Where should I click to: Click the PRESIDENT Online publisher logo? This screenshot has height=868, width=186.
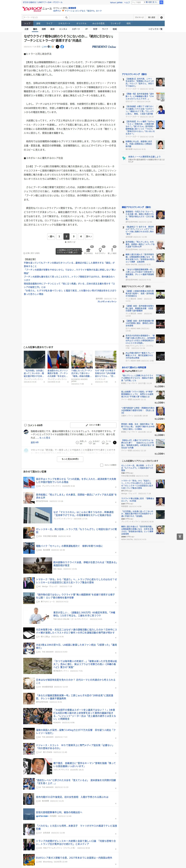[104, 47]
